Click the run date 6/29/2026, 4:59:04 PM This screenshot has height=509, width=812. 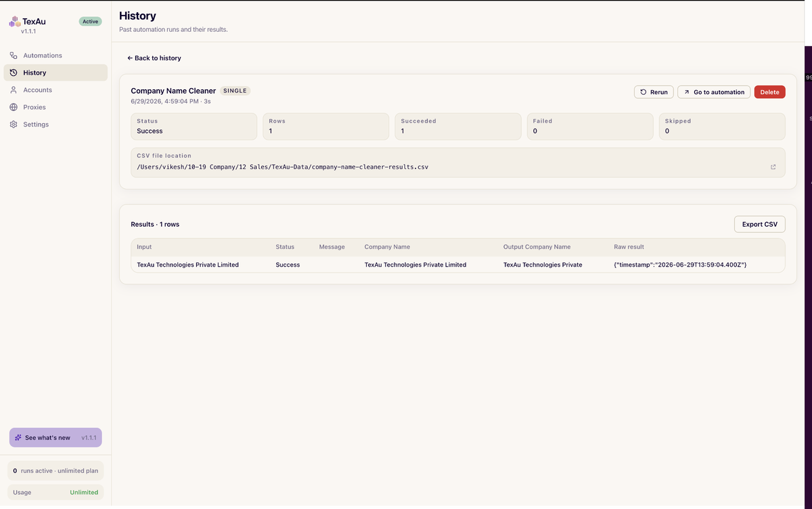coord(165,102)
